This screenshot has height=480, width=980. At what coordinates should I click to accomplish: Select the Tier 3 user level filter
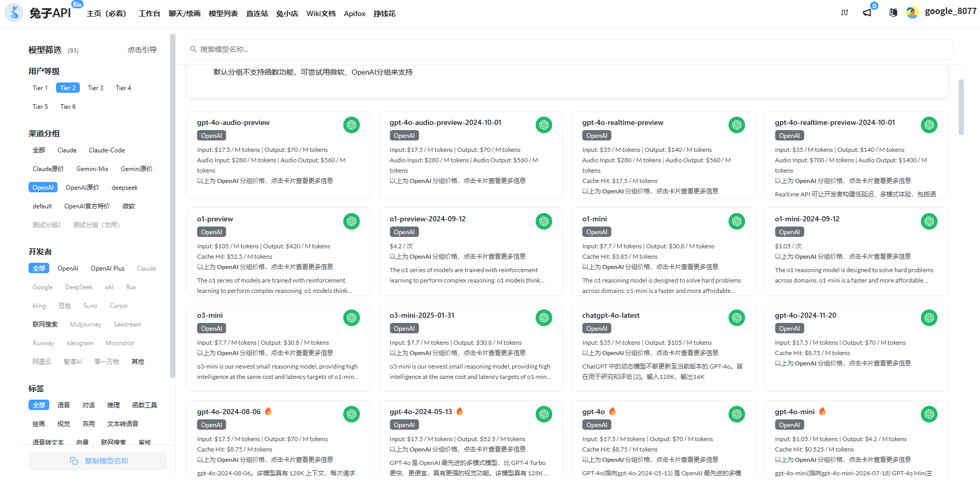95,88
